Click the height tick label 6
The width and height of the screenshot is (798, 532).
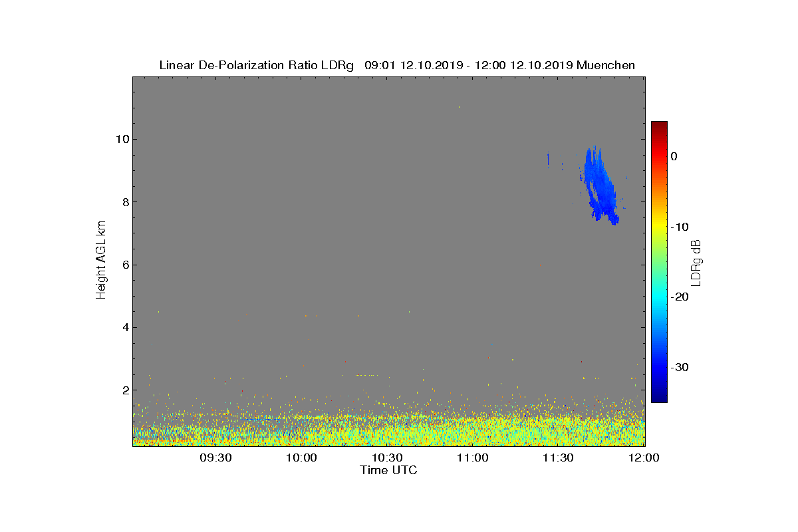click(x=125, y=265)
